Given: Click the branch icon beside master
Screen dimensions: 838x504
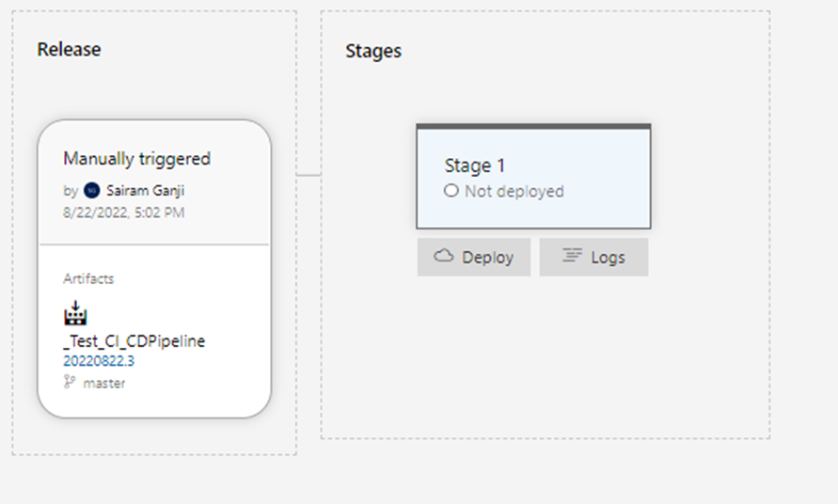Looking at the screenshot, I should [x=70, y=382].
